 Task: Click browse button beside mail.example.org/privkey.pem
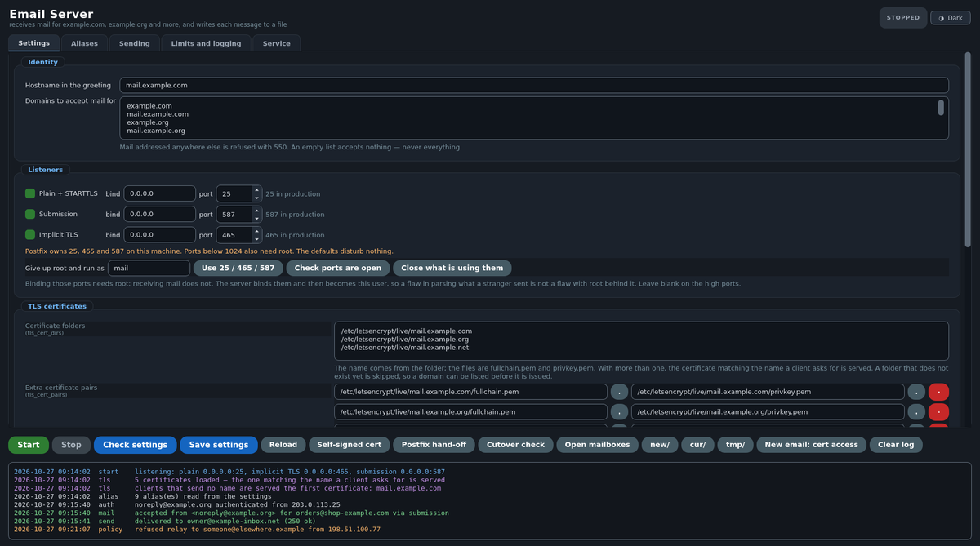pos(917,412)
